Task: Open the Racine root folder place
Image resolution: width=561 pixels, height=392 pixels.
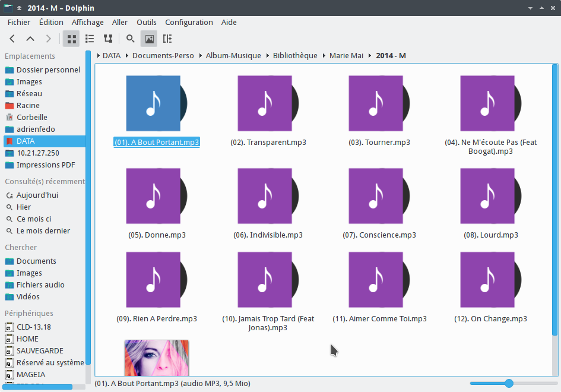Action: point(45,105)
